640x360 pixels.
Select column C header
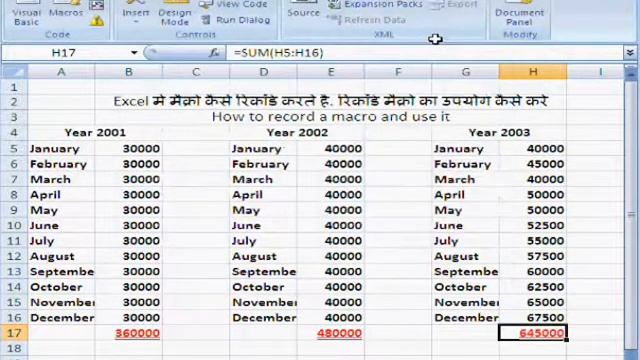[196, 72]
